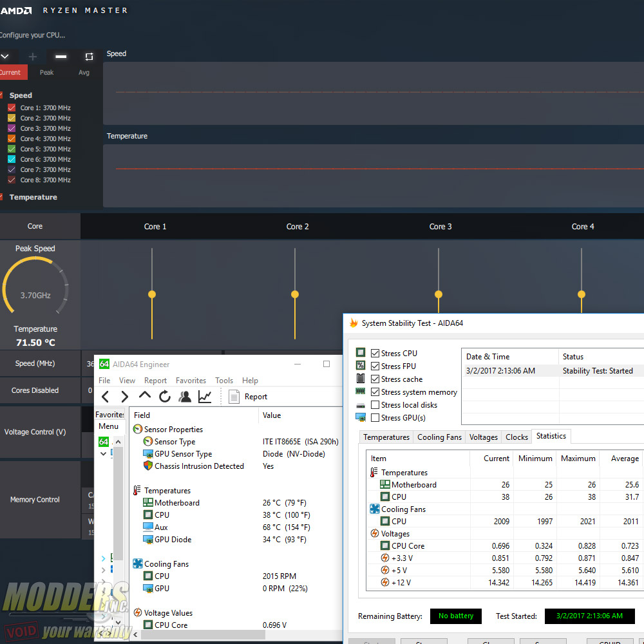Toggle the Stress FPU checkbox
Viewport: 644px width, 644px height.
(375, 366)
